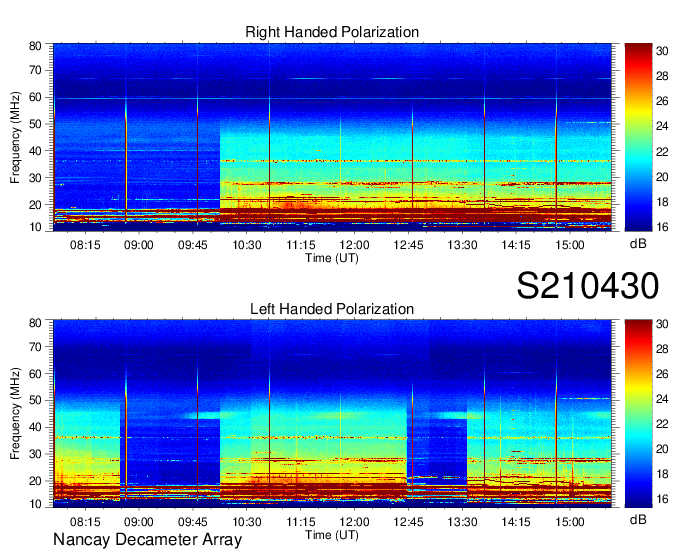Click the "13:30" time tick on bottom plot
Image resolution: width=680 pixels, height=552 pixels.
[x=462, y=522]
